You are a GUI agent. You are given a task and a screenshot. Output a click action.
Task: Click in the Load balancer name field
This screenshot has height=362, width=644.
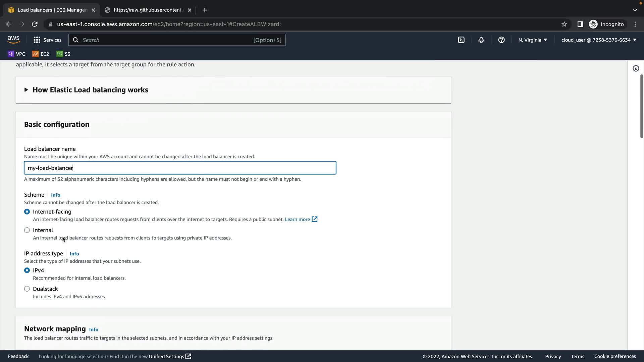coord(180,168)
